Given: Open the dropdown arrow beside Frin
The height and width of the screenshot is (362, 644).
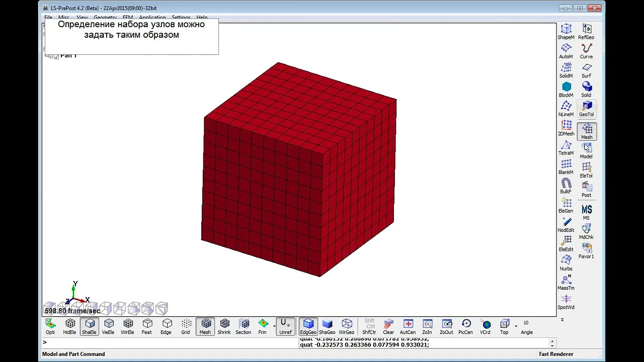Looking at the screenshot, I should point(274,327).
